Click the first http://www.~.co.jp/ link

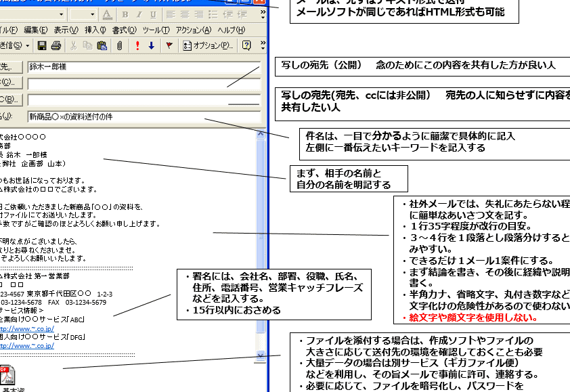click(x=26, y=330)
